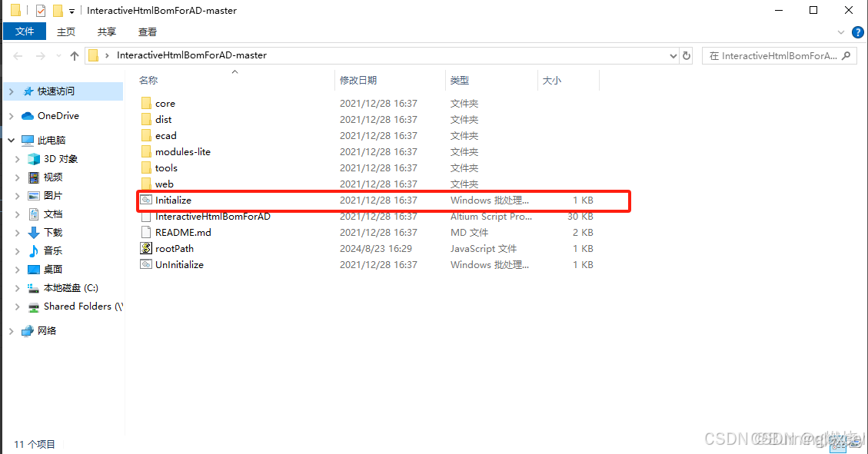
Task: Click the Shared Folders drive icon
Action: point(34,307)
